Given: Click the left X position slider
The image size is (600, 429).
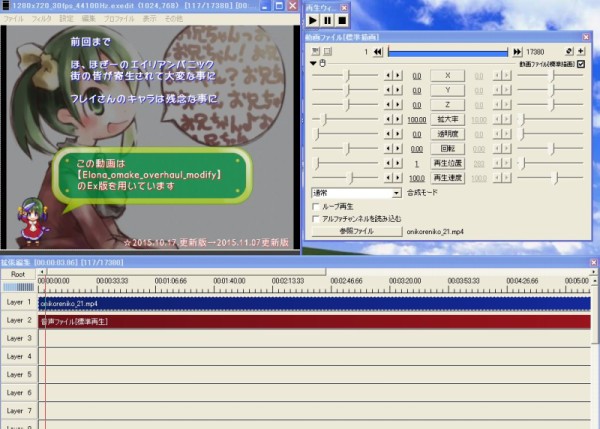Looking at the screenshot, I should 345,76.
